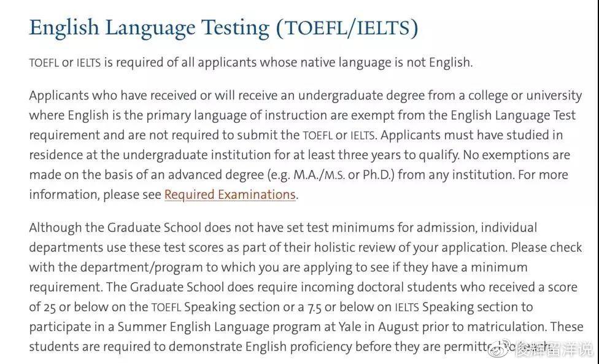Click "(TOEFL/IELTS)" in the heading

347,28
